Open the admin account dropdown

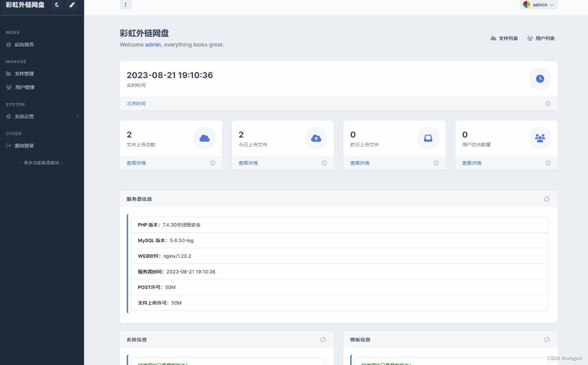(x=539, y=5)
